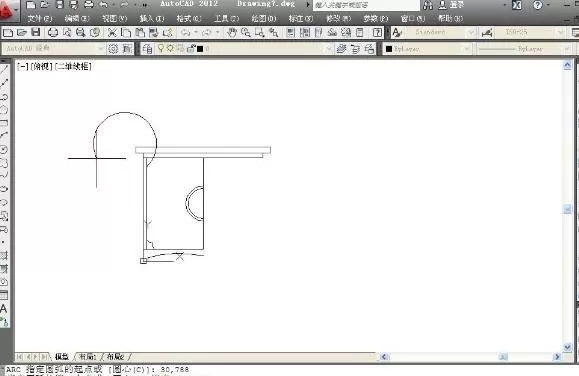Open 插入 (Insert) menu

point(152,18)
